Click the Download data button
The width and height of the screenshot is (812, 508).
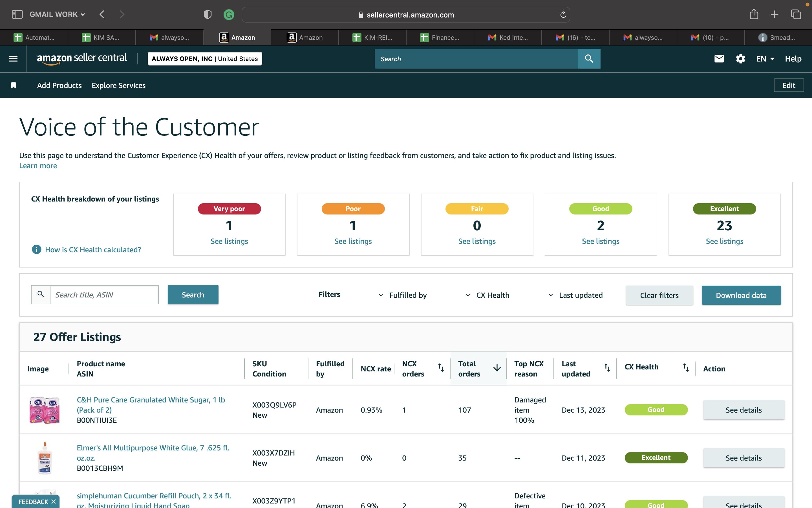(741, 295)
